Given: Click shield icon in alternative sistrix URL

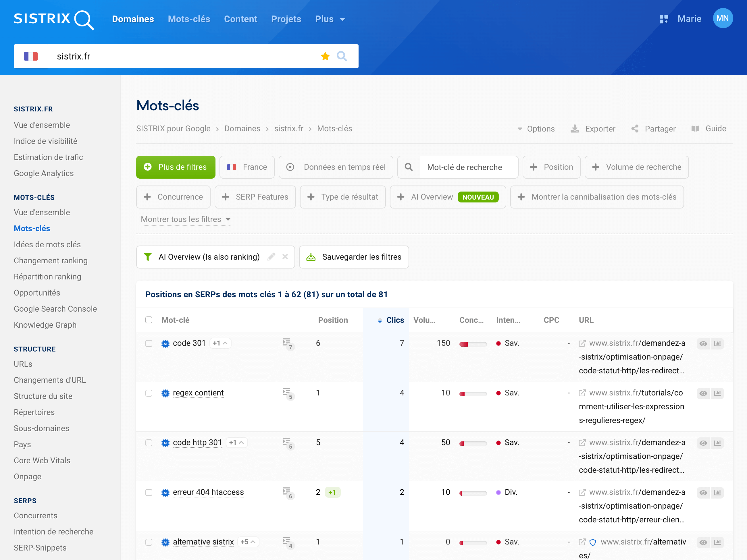Looking at the screenshot, I should (592, 542).
